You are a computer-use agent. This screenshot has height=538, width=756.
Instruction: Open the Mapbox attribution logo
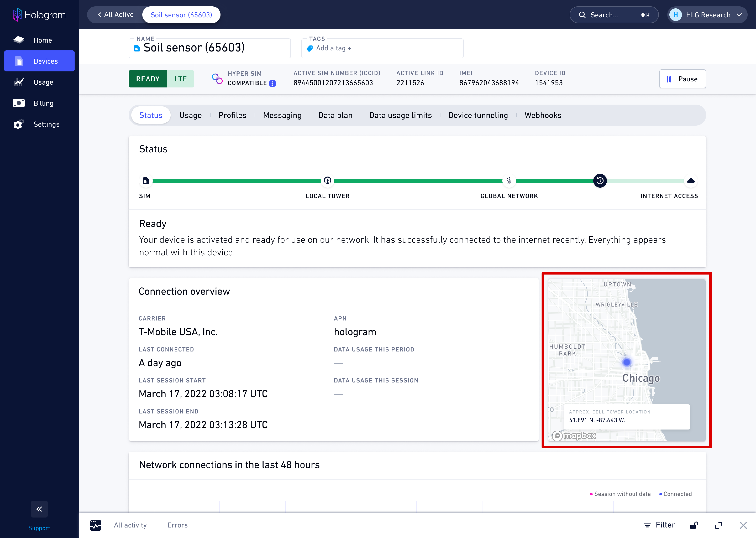point(574,436)
